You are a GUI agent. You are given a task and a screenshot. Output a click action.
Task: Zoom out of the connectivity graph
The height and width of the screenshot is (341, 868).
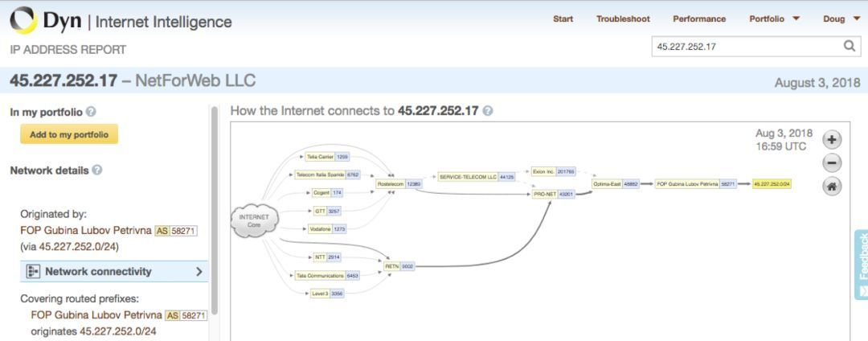[x=831, y=162]
